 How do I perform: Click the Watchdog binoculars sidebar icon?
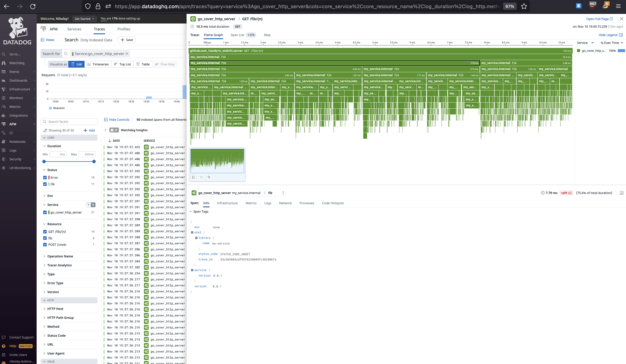[4, 63]
